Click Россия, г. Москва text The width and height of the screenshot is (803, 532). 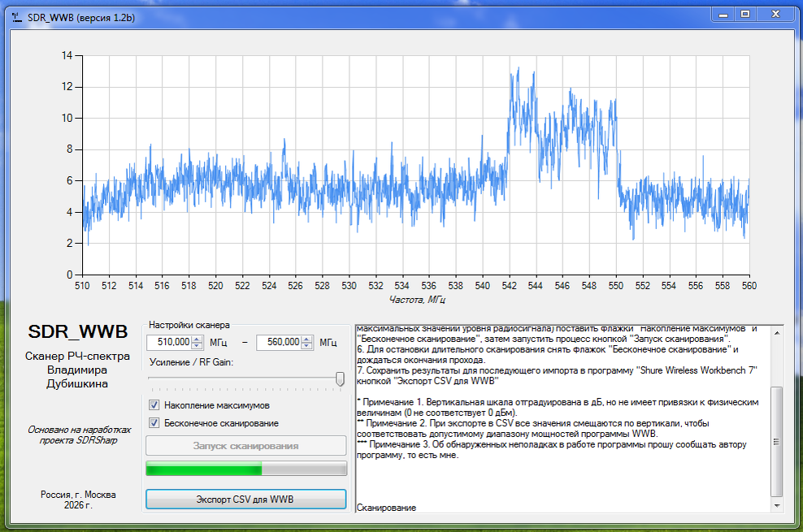coord(78,495)
